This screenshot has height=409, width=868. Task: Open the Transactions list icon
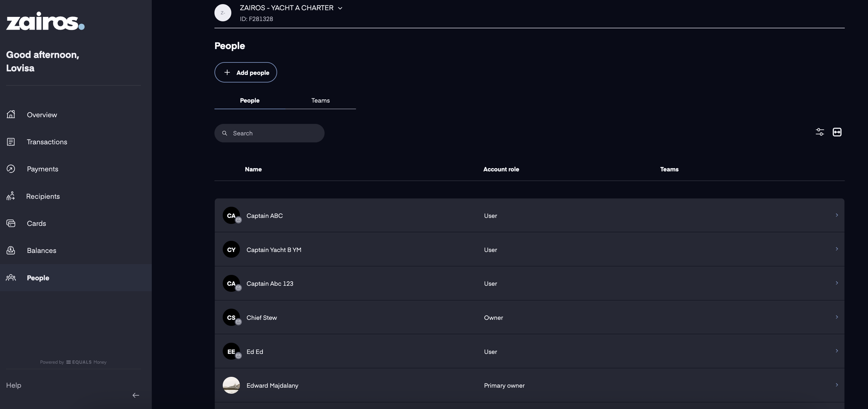[11, 142]
